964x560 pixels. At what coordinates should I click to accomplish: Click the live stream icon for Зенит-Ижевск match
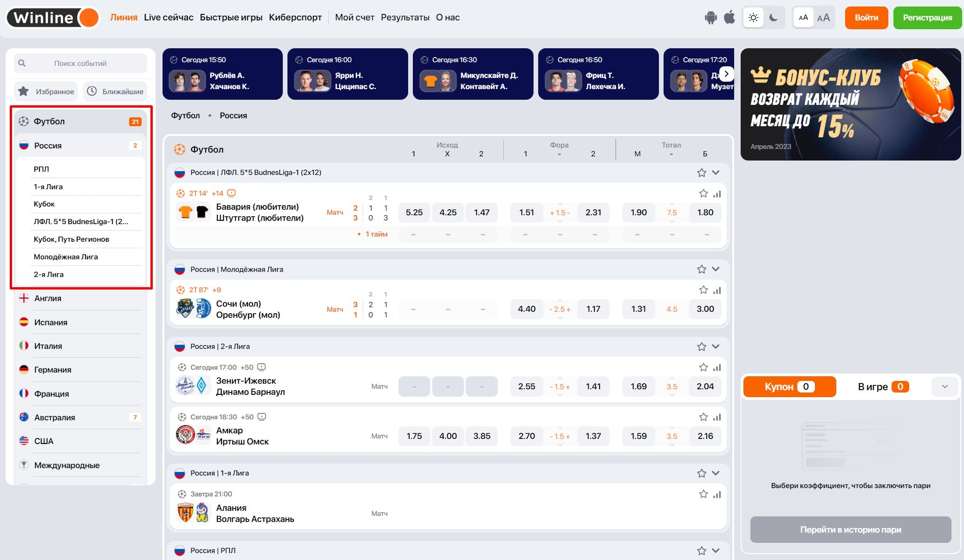click(261, 367)
